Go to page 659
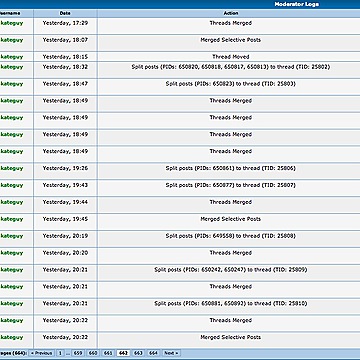This screenshot has height=360, width=360. coord(78,353)
